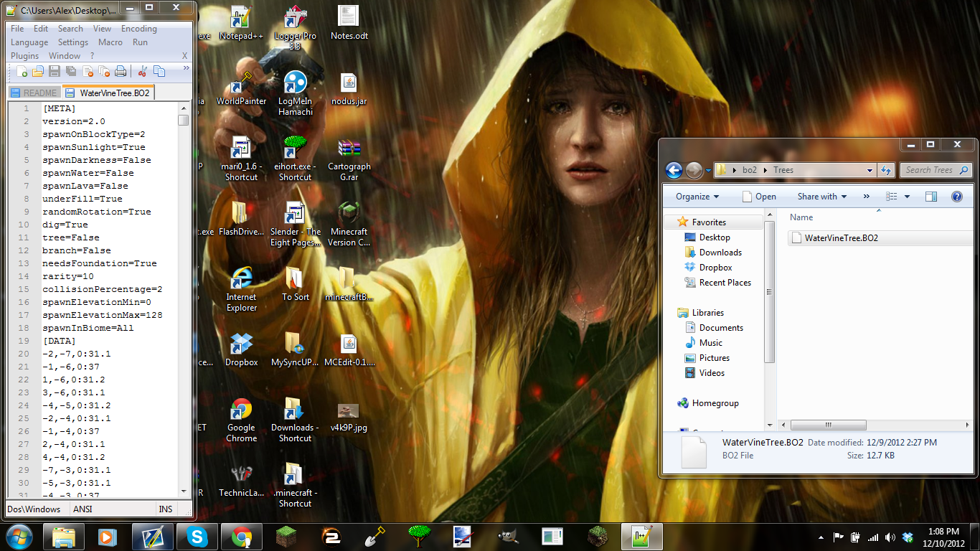Click the WorldPainter desktop icon

pyautogui.click(x=242, y=88)
